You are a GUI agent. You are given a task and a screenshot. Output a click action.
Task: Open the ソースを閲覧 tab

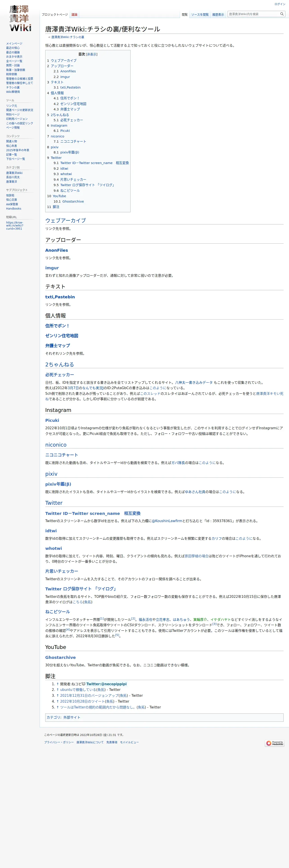[x=200, y=14]
